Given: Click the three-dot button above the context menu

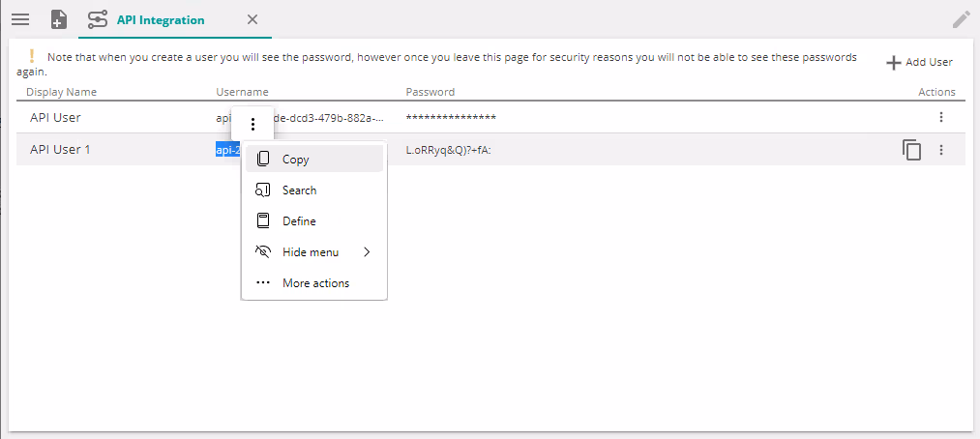Looking at the screenshot, I should click(252, 124).
